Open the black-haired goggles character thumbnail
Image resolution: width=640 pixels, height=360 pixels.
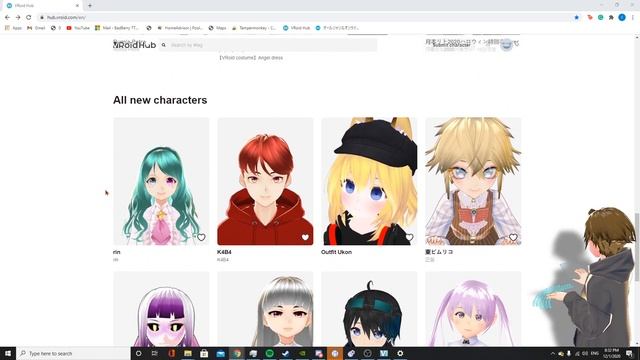pos(369,309)
